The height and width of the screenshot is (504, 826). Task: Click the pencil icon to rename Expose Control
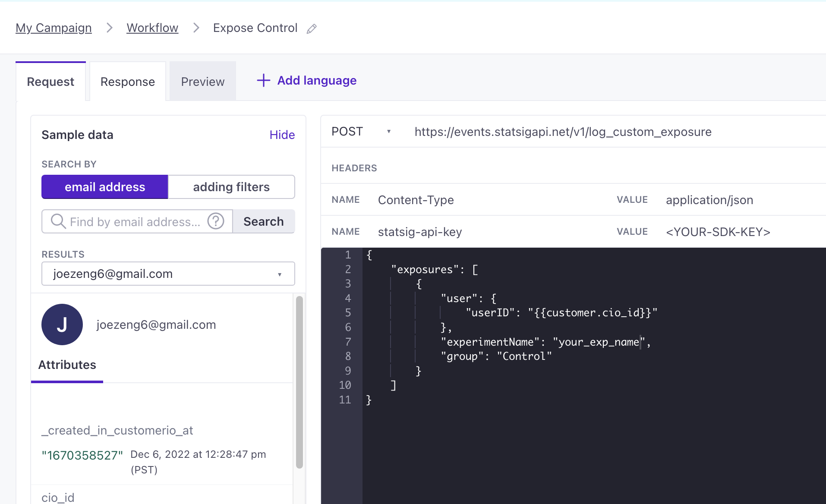[x=312, y=28]
